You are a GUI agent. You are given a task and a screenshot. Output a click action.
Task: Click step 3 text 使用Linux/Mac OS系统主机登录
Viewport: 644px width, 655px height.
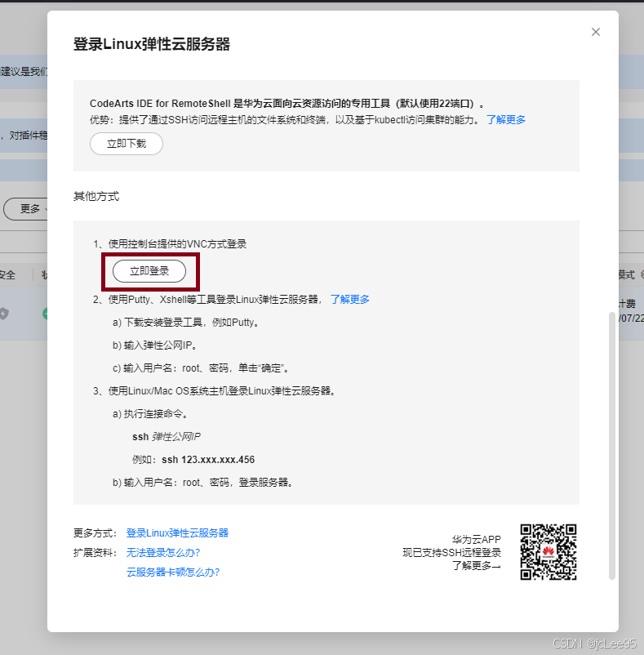[x=223, y=391]
